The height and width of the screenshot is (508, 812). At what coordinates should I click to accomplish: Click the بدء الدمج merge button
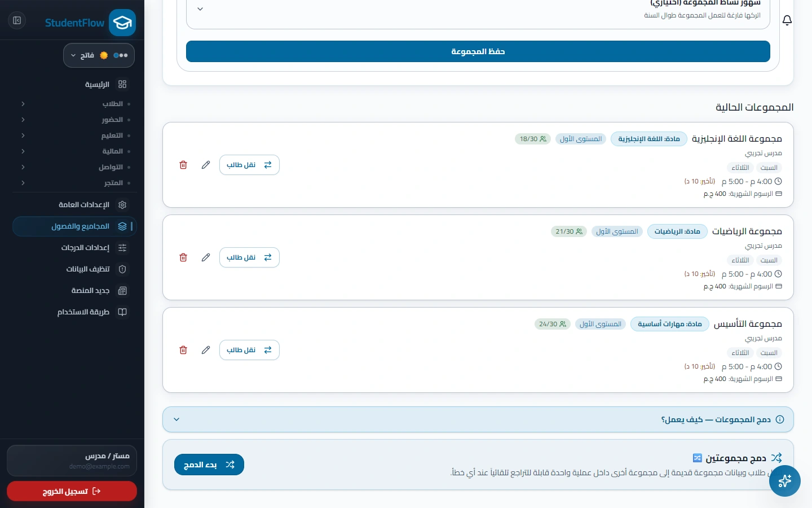click(x=209, y=465)
